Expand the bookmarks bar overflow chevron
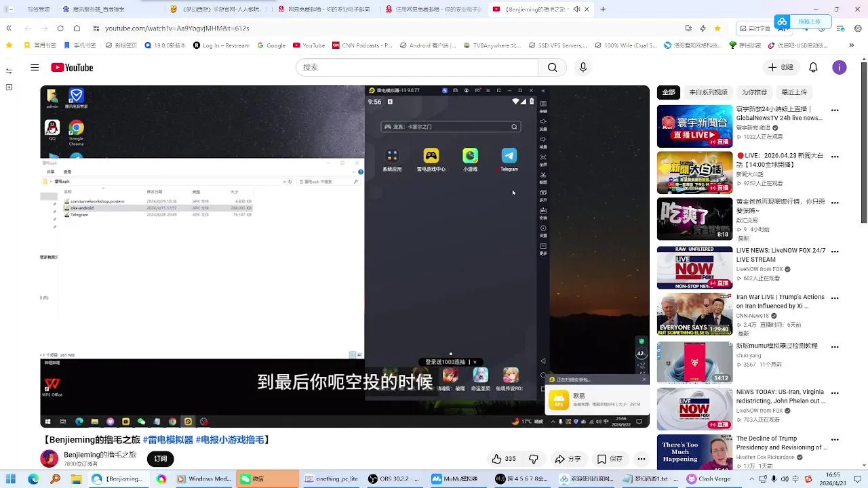 (x=852, y=45)
